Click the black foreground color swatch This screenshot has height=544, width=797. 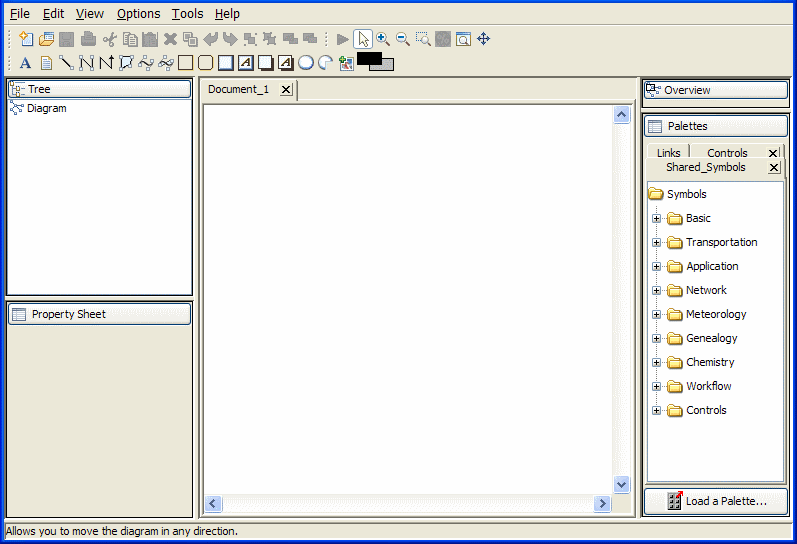point(368,59)
